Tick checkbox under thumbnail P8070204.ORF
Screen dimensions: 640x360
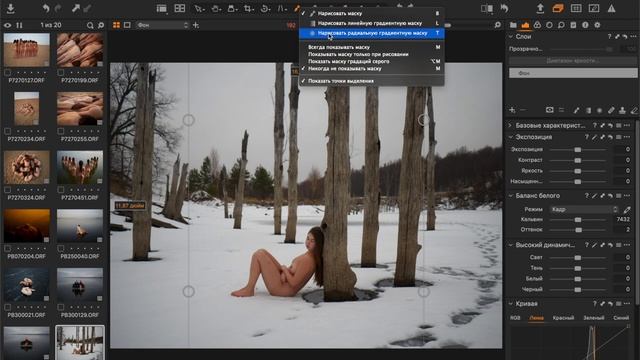7,248
